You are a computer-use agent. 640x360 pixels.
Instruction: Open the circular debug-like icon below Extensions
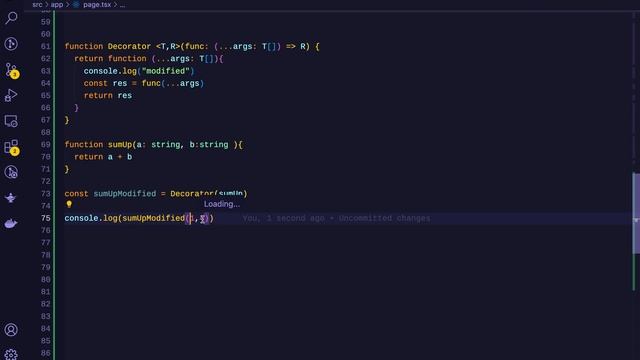[11, 172]
